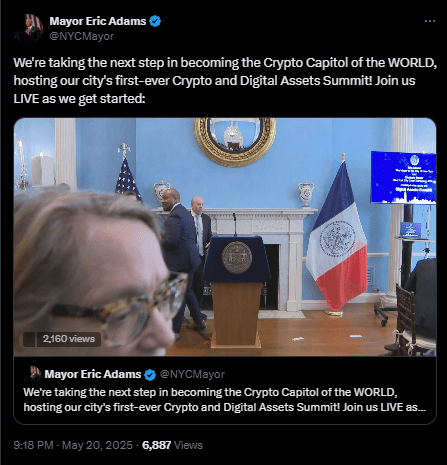
Task: Open the three-dot more options menu
Action: (430, 21)
